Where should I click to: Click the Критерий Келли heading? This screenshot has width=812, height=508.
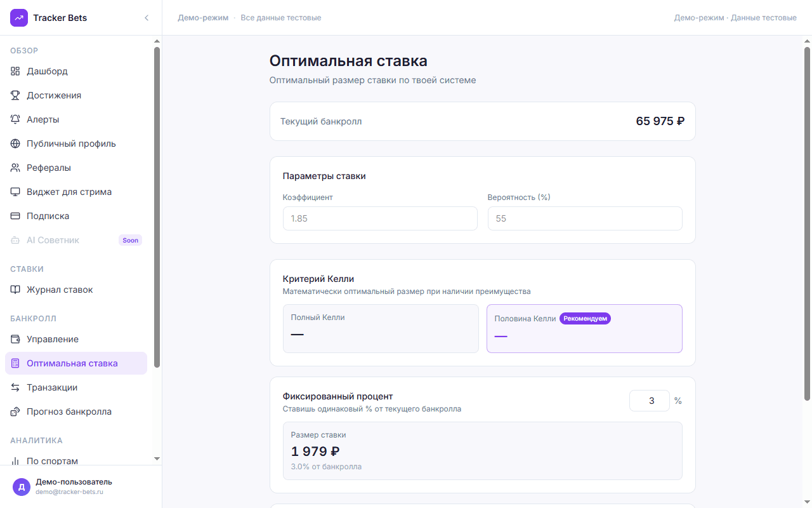[x=318, y=279]
